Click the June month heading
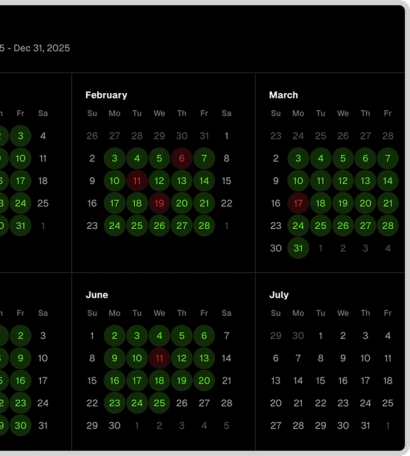Viewport: 410px width, 456px height. pos(97,295)
